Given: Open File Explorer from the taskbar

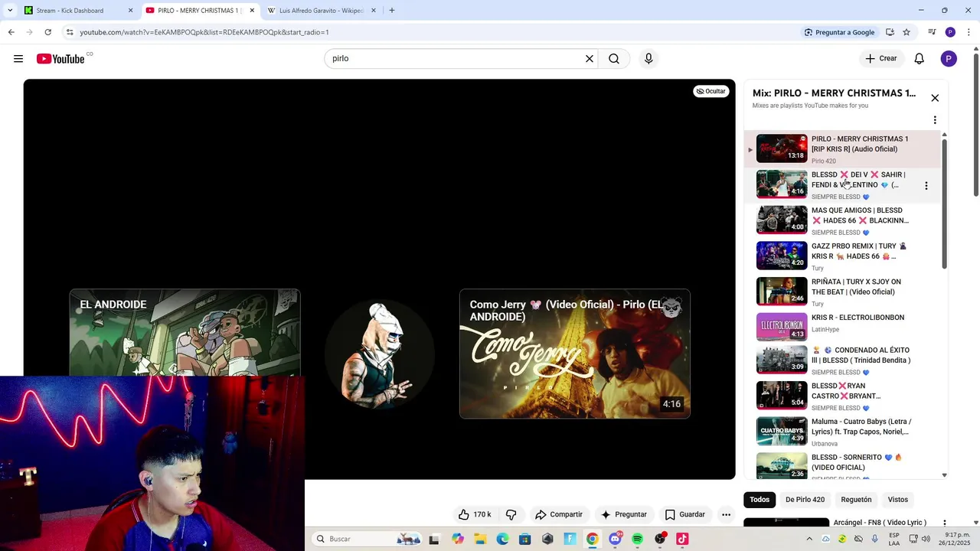Looking at the screenshot, I should (x=480, y=539).
